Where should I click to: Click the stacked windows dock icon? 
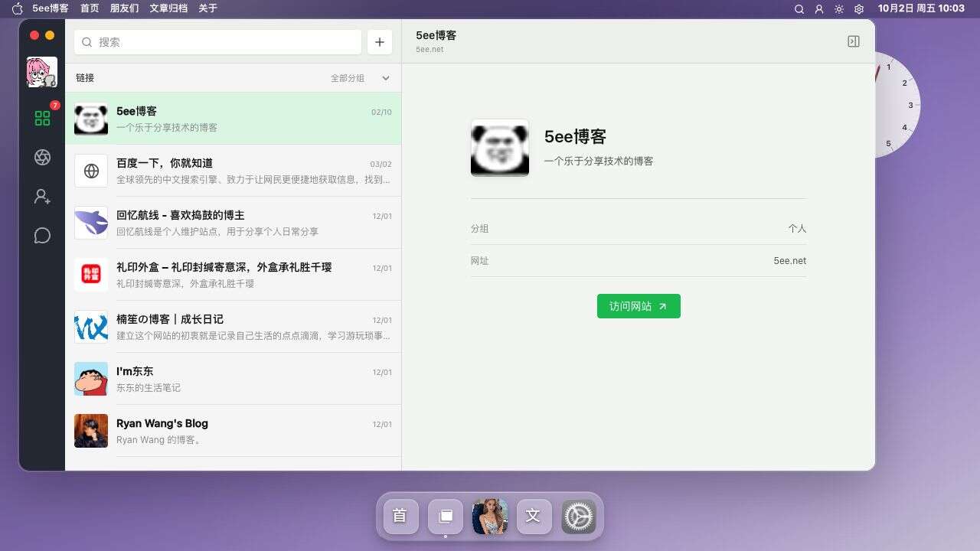pyautogui.click(x=445, y=516)
